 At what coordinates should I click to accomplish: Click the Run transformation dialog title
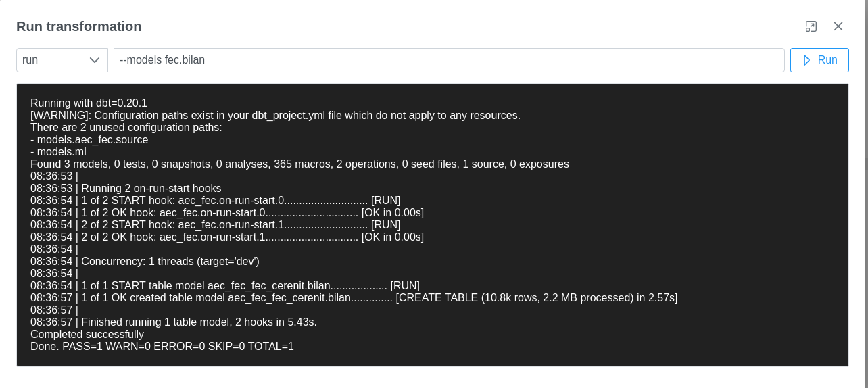tap(79, 26)
